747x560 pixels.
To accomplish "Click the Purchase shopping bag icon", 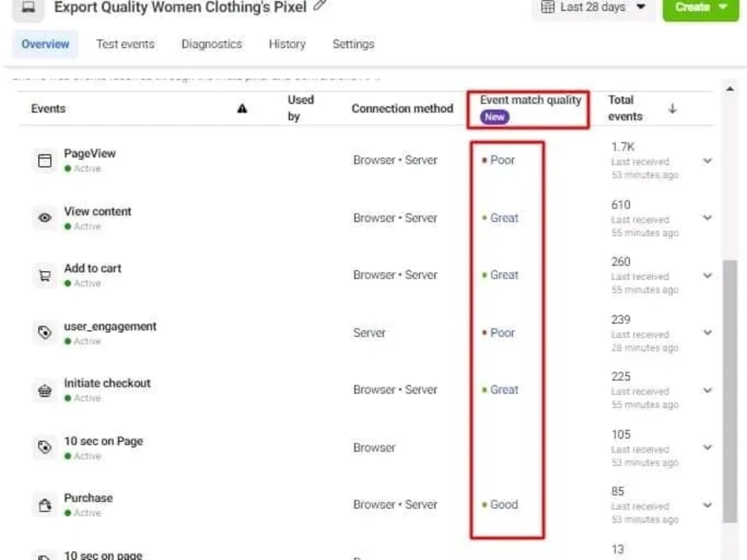I will pos(45,505).
